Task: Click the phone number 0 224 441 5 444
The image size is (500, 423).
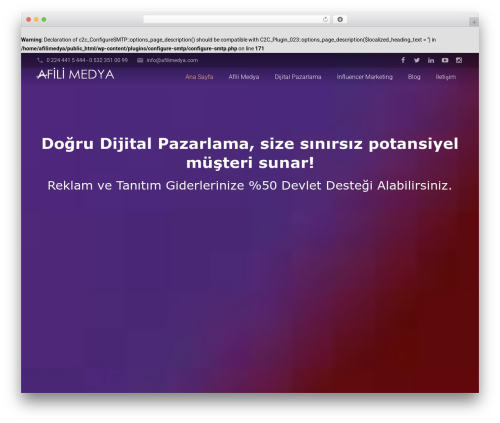Action: tap(66, 60)
